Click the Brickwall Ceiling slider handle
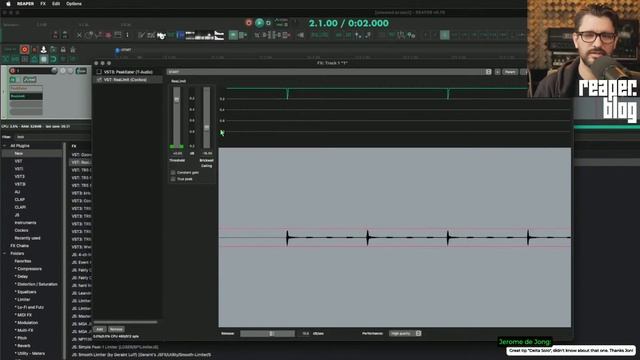This screenshot has height=360, width=640. click(207, 128)
